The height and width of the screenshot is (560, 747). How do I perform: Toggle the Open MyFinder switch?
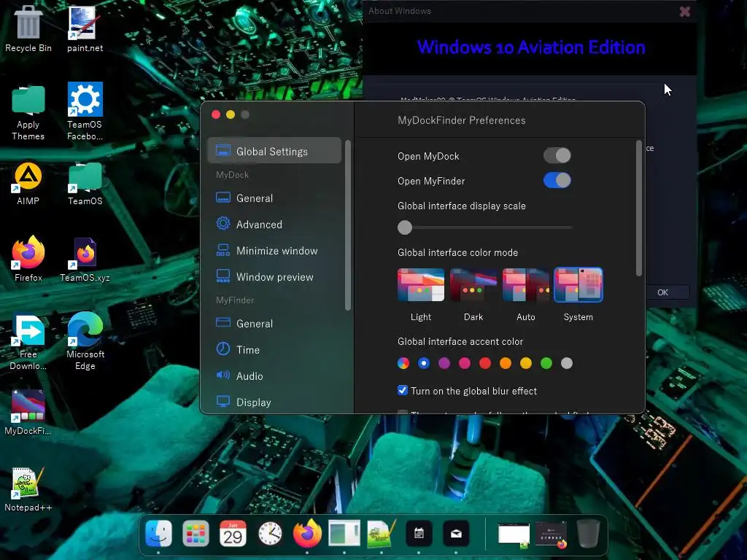pos(557,181)
